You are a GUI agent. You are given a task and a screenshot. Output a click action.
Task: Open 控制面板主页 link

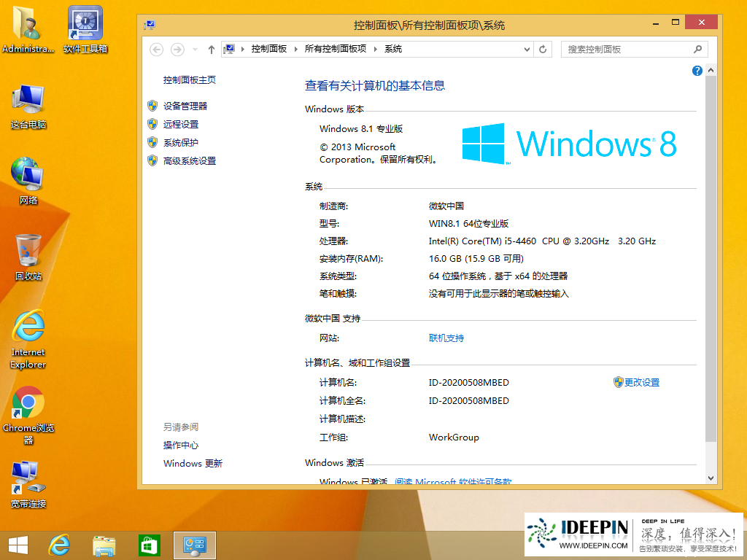(190, 80)
